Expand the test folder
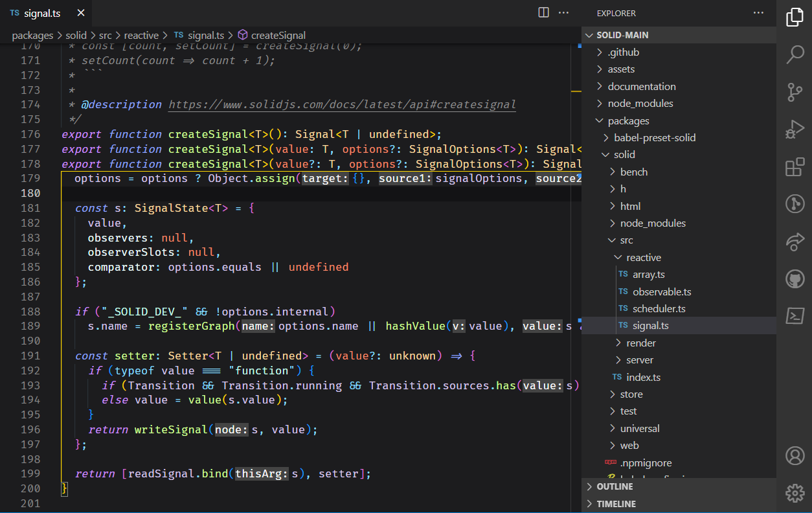The height and width of the screenshot is (513, 812). coord(679,411)
